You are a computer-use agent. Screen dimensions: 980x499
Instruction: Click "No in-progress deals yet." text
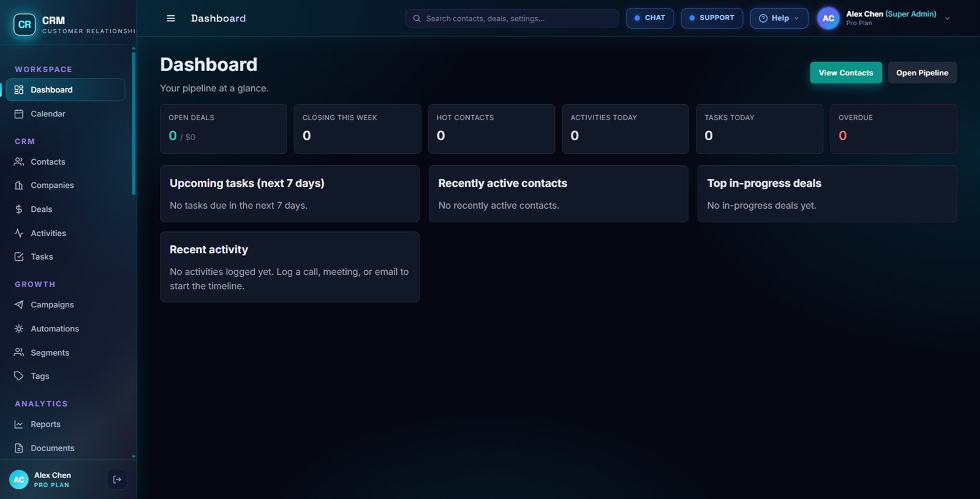click(761, 206)
